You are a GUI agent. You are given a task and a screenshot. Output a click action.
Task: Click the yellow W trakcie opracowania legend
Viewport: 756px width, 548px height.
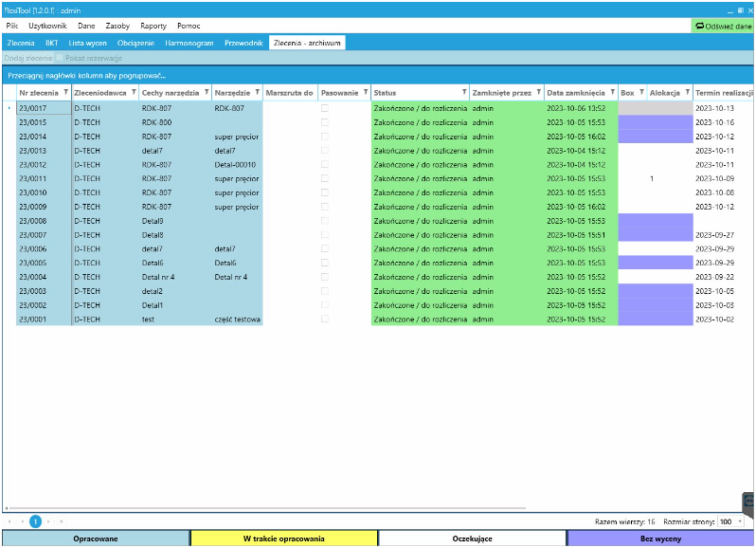click(x=283, y=539)
